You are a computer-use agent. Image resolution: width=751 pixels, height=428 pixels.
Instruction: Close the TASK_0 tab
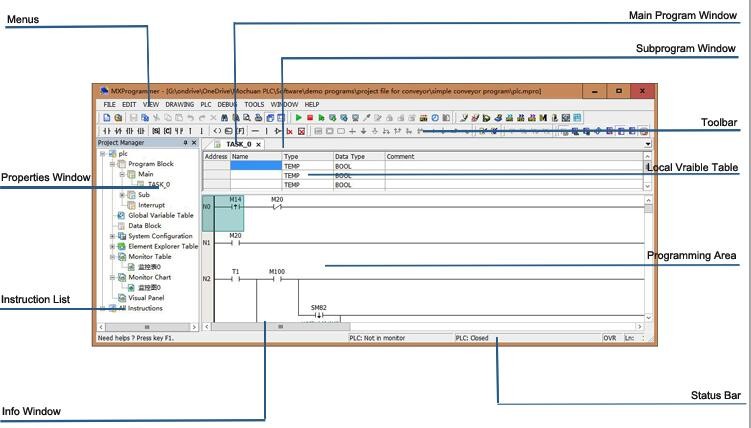coord(258,144)
